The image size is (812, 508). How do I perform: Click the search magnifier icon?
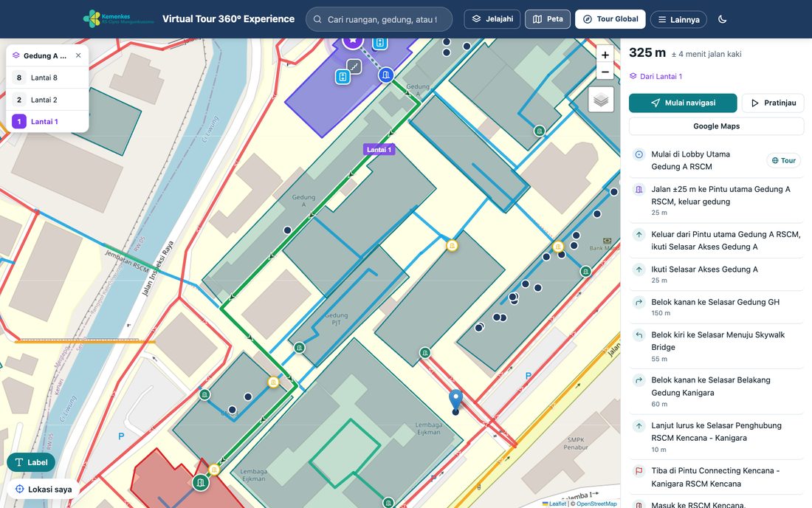(x=317, y=19)
